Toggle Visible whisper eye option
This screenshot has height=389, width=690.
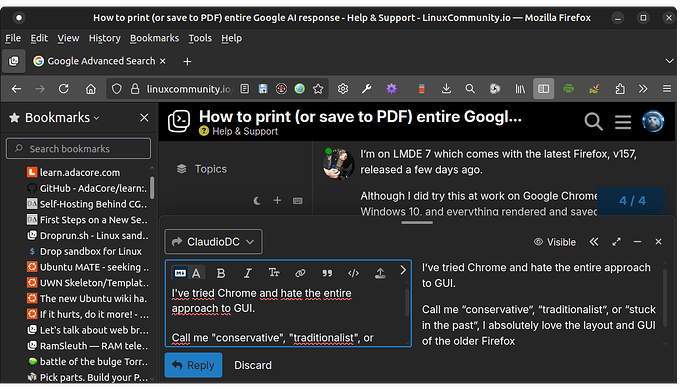554,242
